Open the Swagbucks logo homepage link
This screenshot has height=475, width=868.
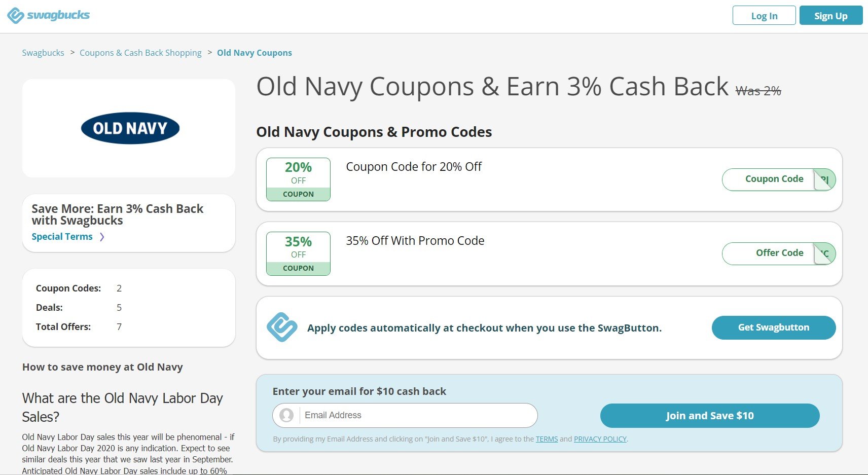[48, 15]
